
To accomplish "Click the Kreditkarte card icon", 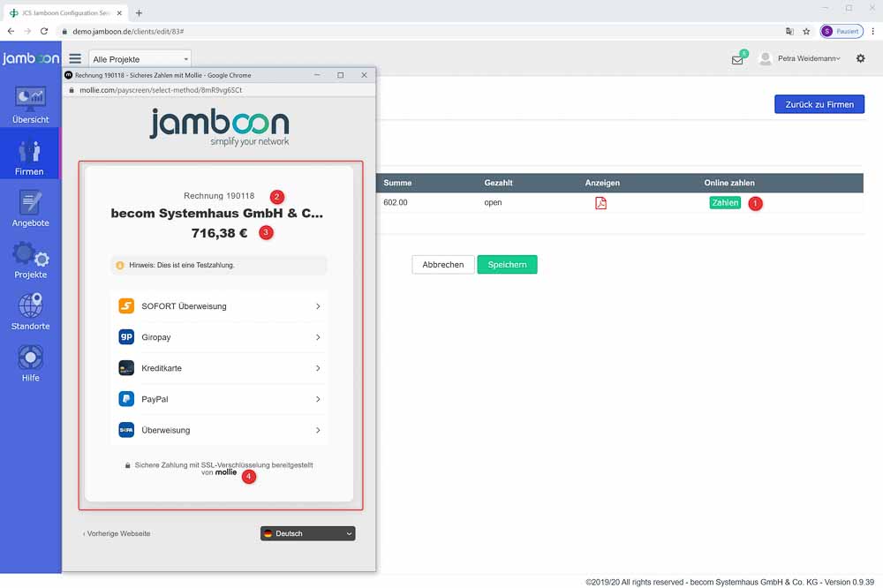I will 126,368.
